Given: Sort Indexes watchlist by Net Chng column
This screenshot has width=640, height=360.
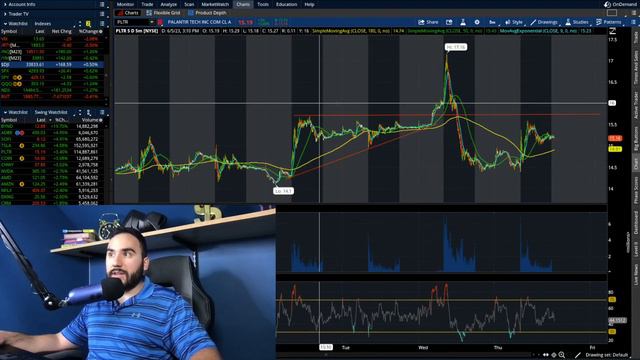Looking at the screenshot, I should click(x=62, y=31).
